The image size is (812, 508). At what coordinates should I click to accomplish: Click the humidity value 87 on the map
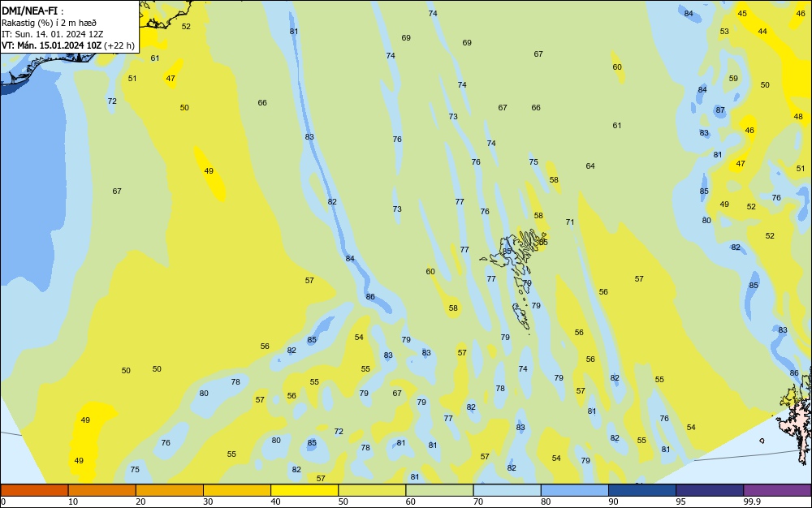[720, 110]
